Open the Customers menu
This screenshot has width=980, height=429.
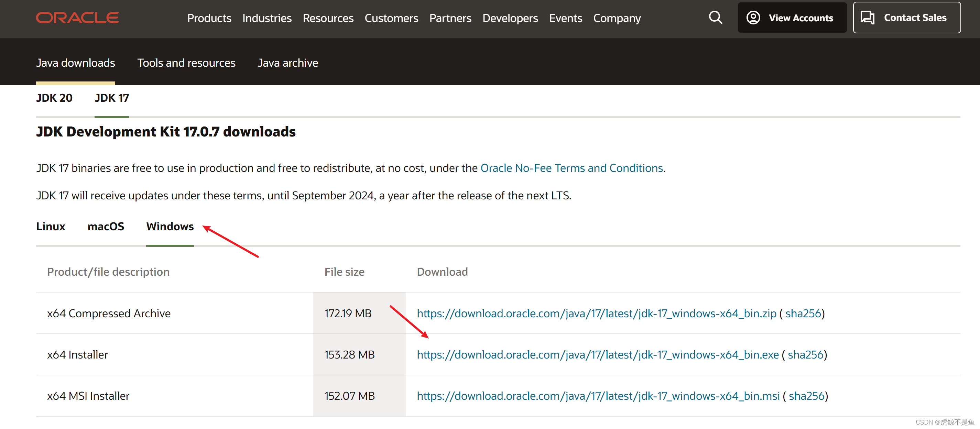point(391,18)
